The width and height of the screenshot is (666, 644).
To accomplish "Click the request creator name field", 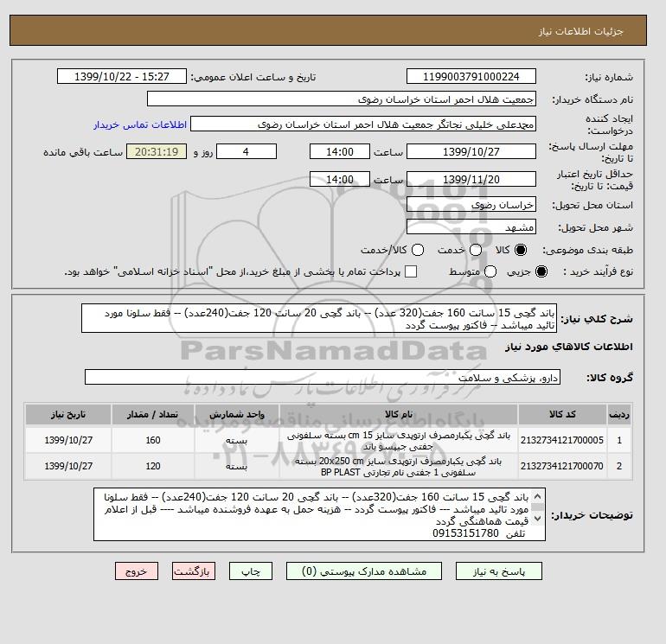I will click(363, 124).
